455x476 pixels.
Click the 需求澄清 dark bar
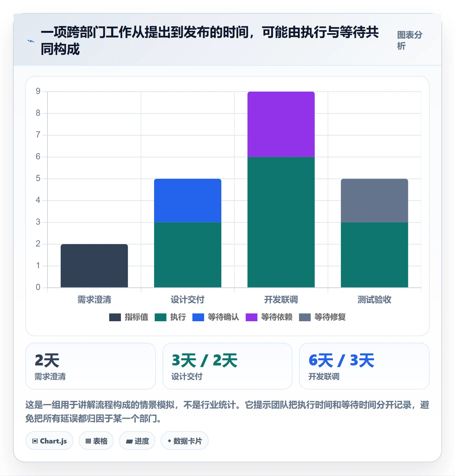coord(94,266)
